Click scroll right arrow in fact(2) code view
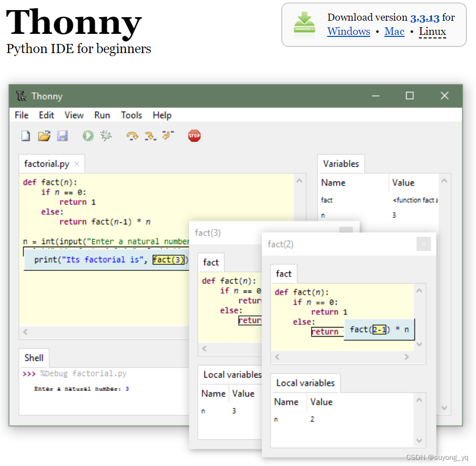 pyautogui.click(x=407, y=357)
